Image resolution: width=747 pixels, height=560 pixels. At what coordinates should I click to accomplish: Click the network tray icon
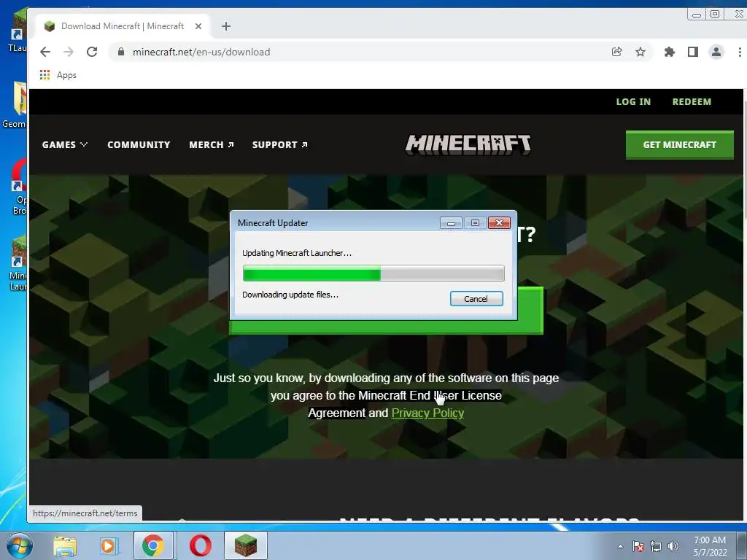656,546
